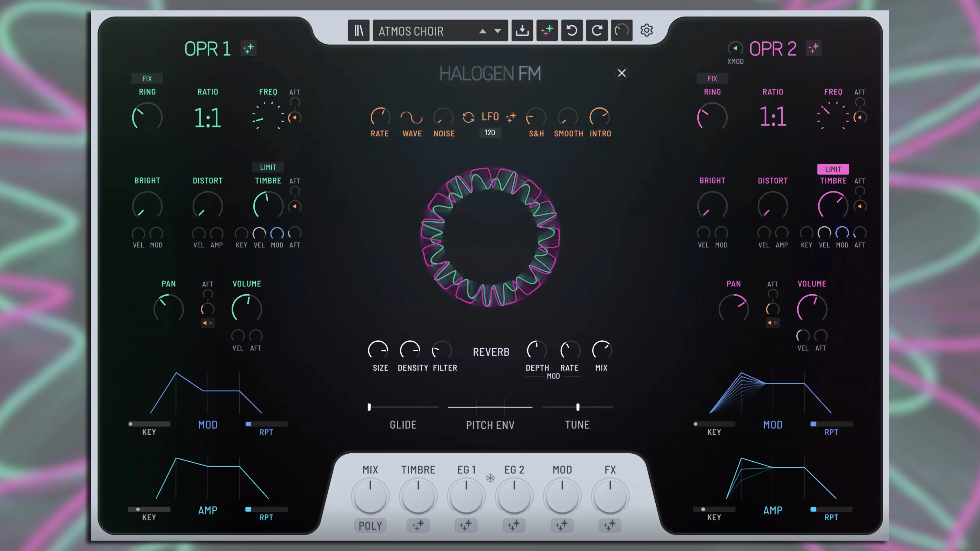The width and height of the screenshot is (980, 551).
Task: Disable LIMIT toggle on OPR 2 timbre
Action: tap(833, 169)
